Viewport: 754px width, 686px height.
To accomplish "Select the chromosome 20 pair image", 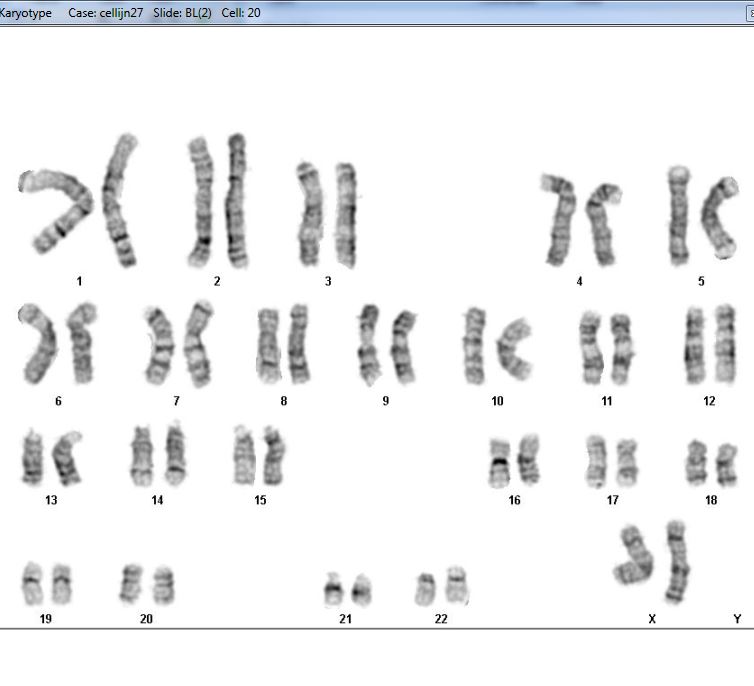I will click(x=147, y=584).
